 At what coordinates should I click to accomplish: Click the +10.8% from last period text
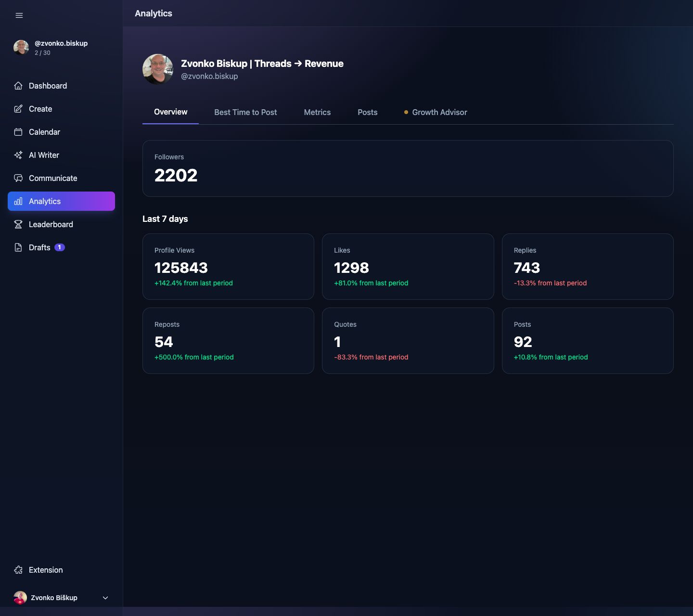click(x=551, y=357)
